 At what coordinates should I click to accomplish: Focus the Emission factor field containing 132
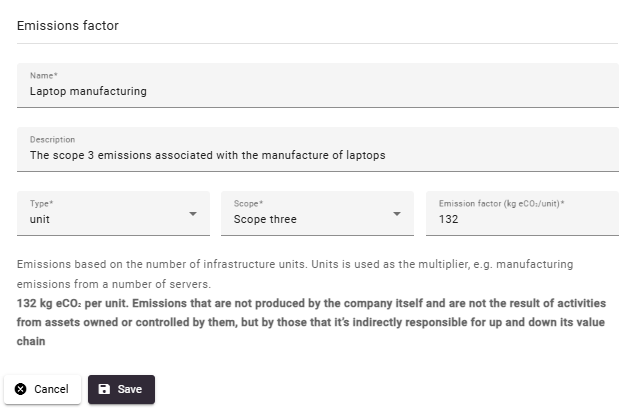tap(522, 213)
